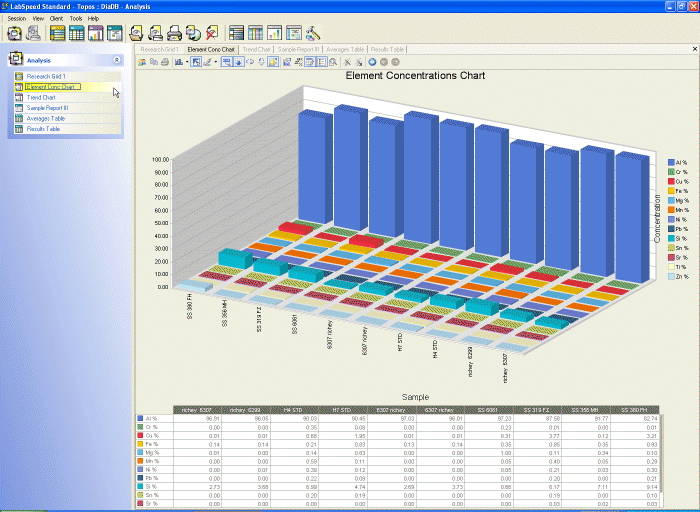The height and width of the screenshot is (512, 700).
Task: Click the Analysis frame icon in main toolbar
Action: [x=14, y=33]
